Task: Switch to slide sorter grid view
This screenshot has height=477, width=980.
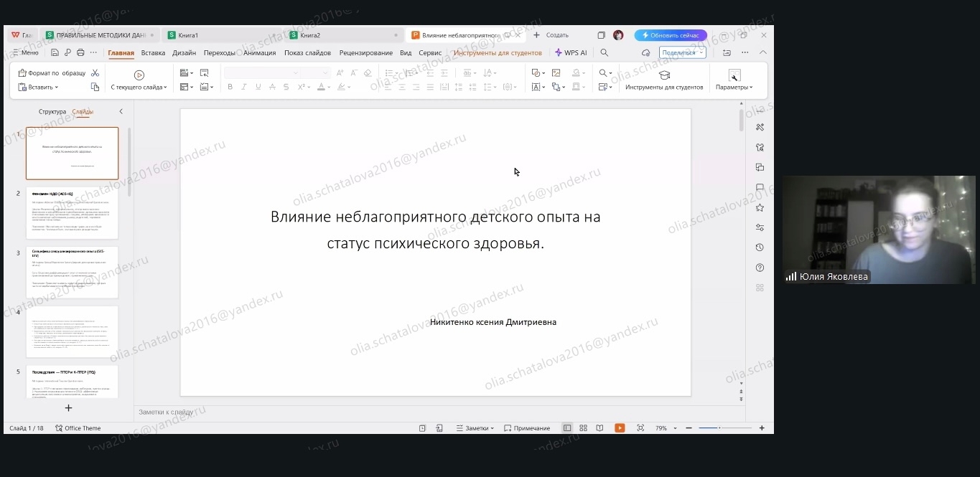Action: [x=583, y=428]
